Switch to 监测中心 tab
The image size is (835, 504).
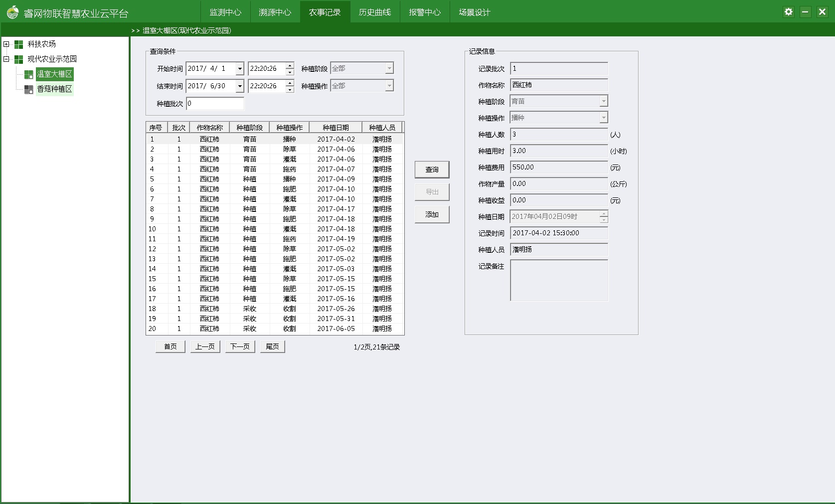click(225, 12)
